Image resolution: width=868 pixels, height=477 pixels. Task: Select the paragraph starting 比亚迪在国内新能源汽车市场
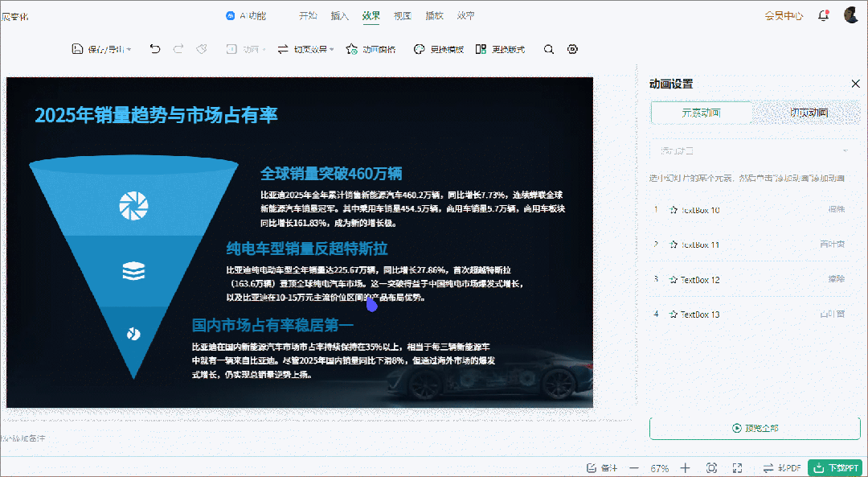pos(343,360)
